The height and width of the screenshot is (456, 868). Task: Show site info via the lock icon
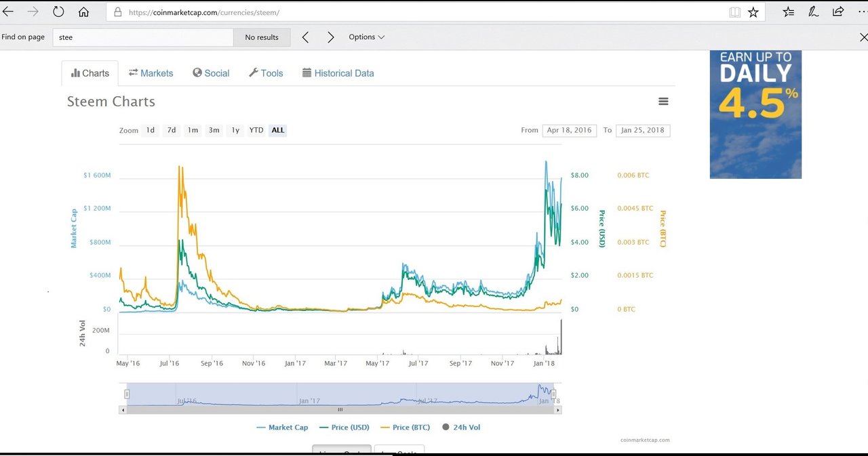117,12
